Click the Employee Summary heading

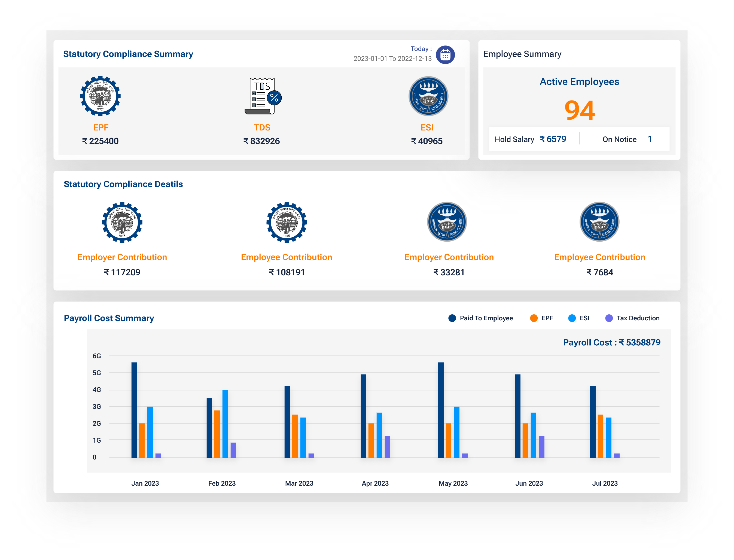tap(522, 54)
